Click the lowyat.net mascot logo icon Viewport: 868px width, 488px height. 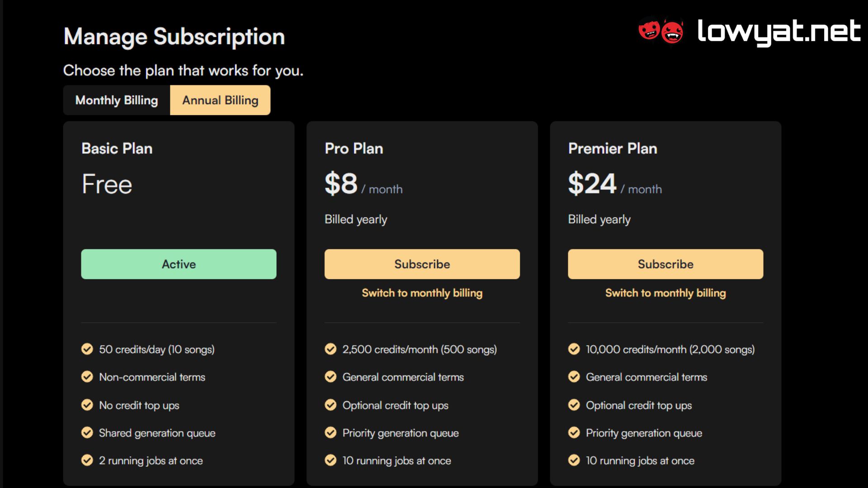pyautogui.click(x=660, y=31)
